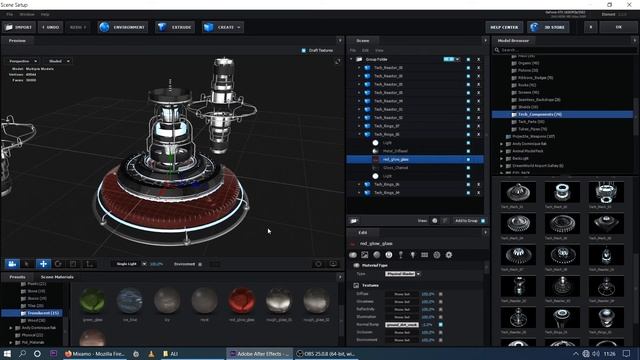The width and height of the screenshot is (640, 360).
Task: Delete the Group Folder with X
Action: click(x=478, y=60)
